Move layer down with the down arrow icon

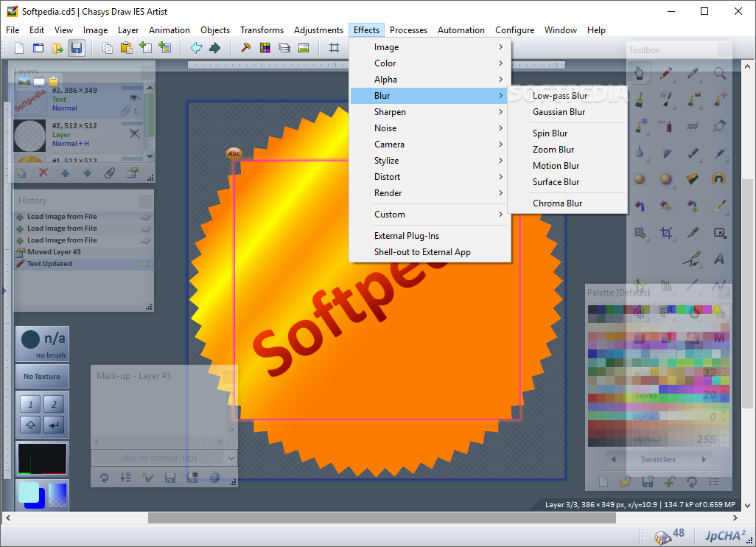tap(87, 173)
